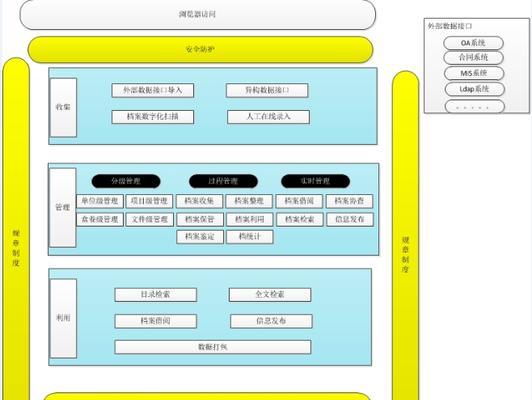The height and width of the screenshot is (400, 532).
Task: Click the 目录检索 box
Action: tap(156, 295)
